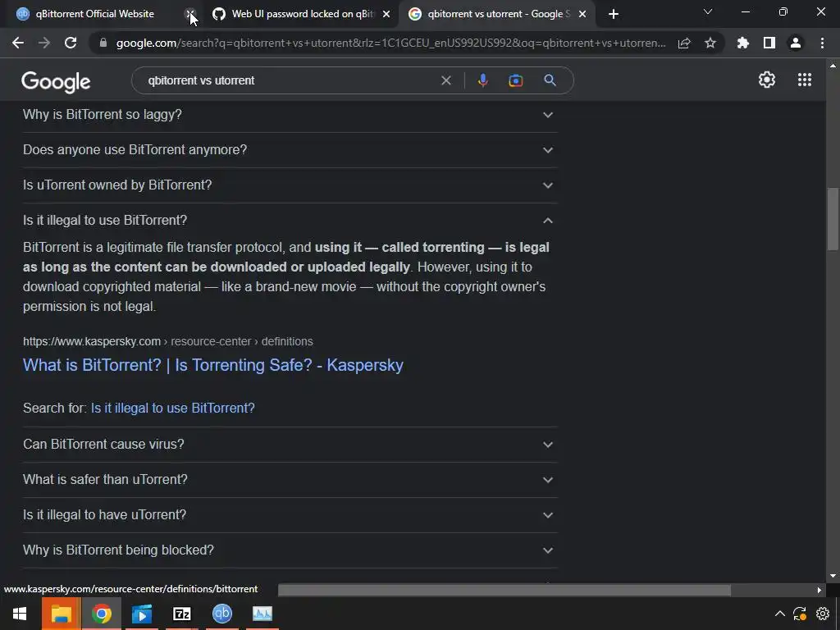
Task: Expand 'Is uTorrent owned by BitTorrent?'
Action: [x=290, y=185]
